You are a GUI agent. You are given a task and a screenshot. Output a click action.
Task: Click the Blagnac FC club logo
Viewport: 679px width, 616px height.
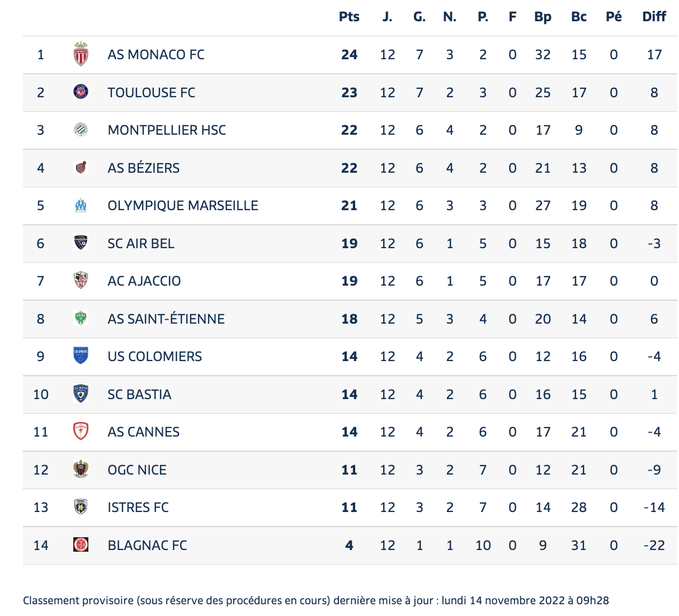point(81,545)
